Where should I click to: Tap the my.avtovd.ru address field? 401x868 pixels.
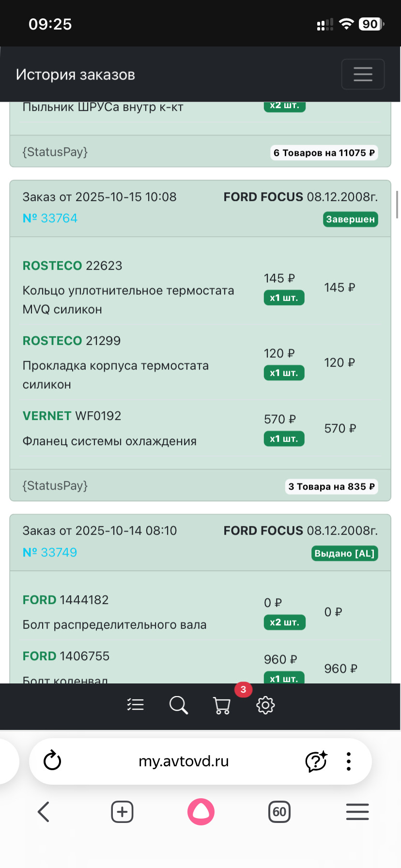(184, 761)
